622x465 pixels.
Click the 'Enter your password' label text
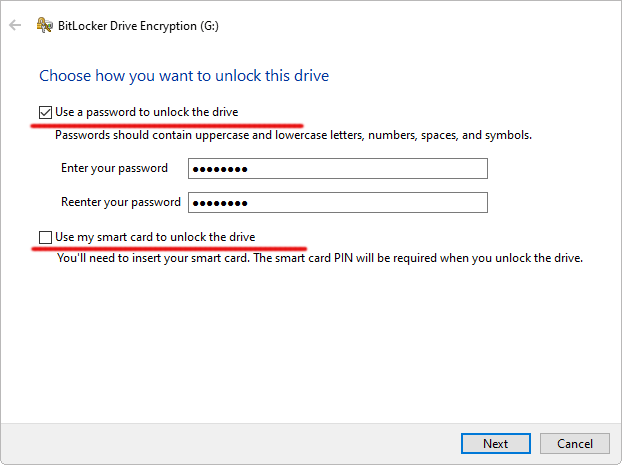tap(114, 168)
